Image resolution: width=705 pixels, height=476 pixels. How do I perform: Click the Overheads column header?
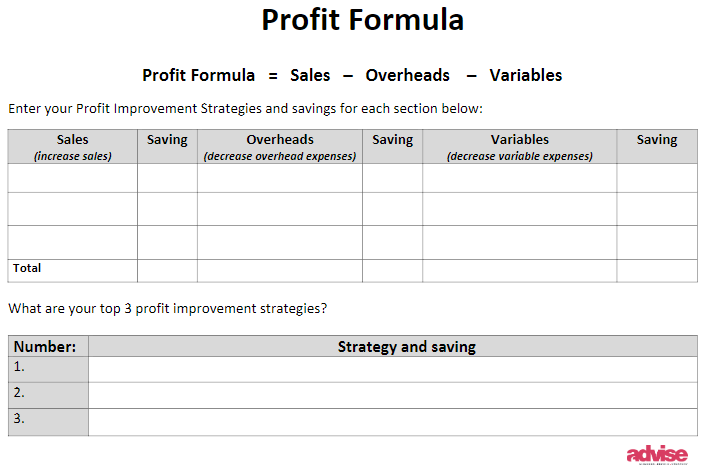(280, 147)
